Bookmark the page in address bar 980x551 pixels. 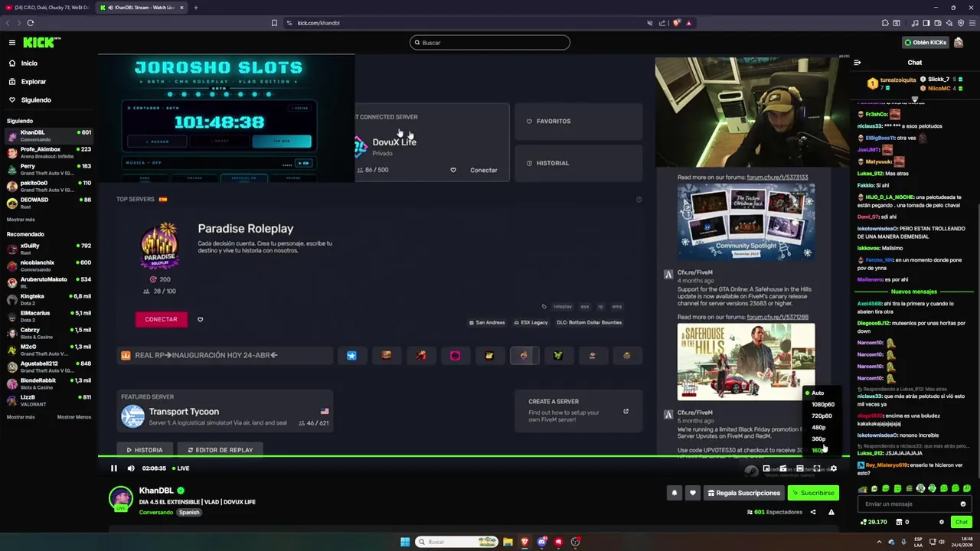click(x=274, y=23)
